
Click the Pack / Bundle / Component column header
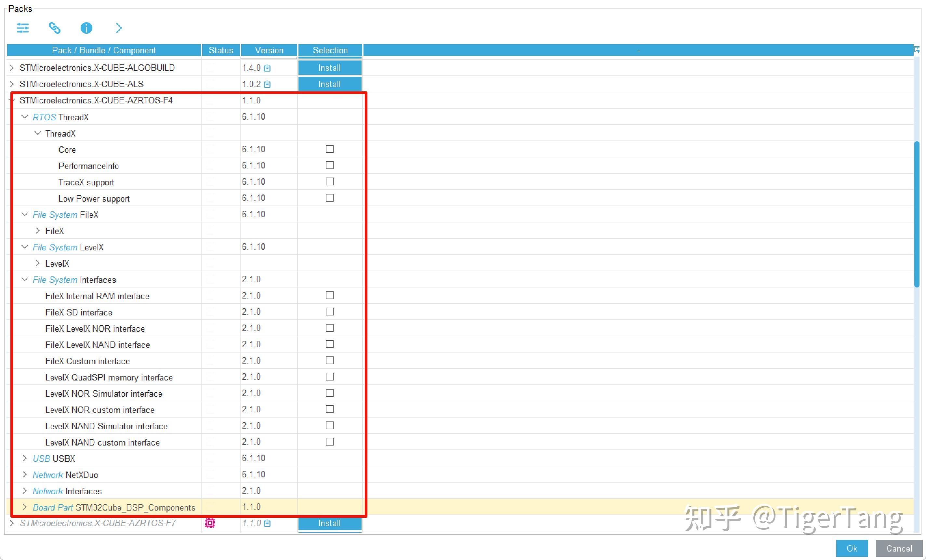click(x=104, y=50)
